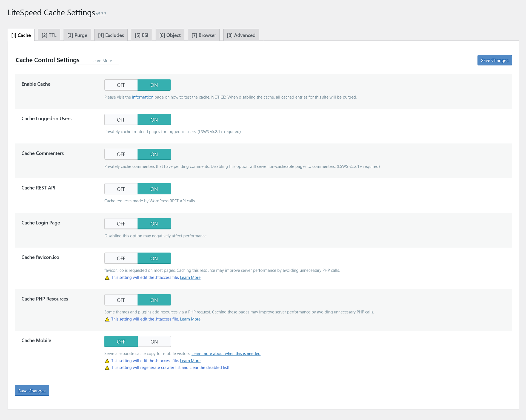The width and height of the screenshot is (526, 420).
Task: Switch to the [2] TTL tab
Action: [x=49, y=35]
